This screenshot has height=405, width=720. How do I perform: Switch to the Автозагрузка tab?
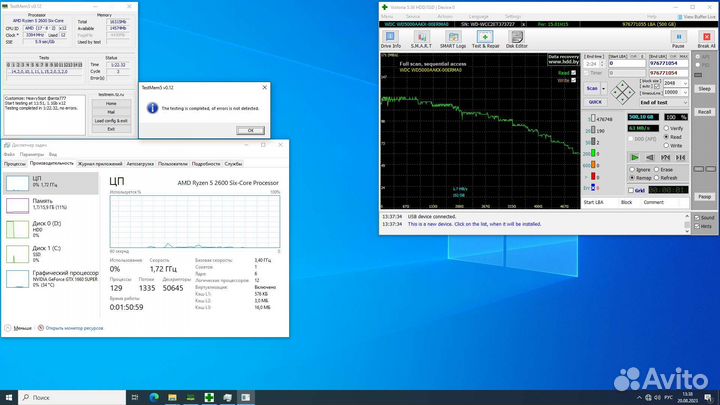[140, 163]
